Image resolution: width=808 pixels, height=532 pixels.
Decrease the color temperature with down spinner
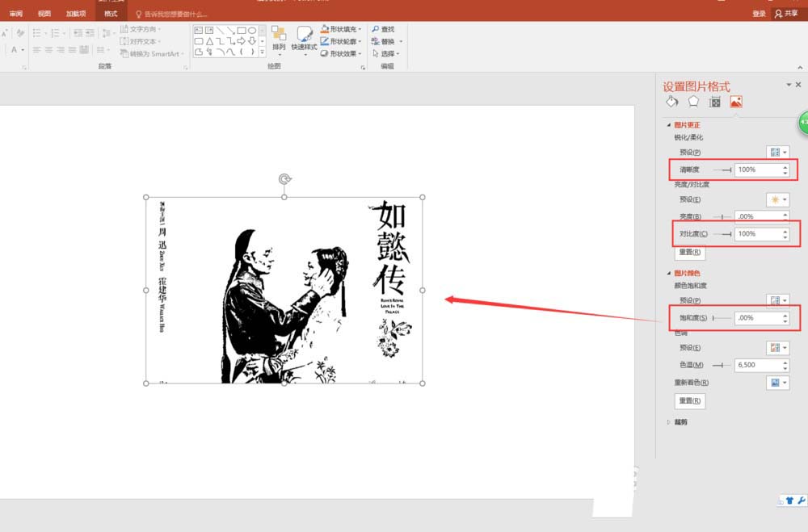click(785, 369)
